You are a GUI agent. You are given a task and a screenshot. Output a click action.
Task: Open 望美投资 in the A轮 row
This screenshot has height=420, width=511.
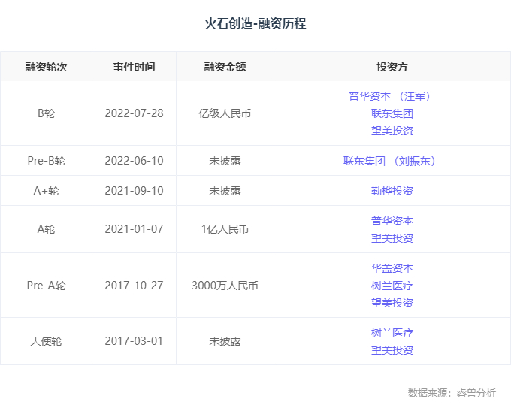[x=392, y=238]
